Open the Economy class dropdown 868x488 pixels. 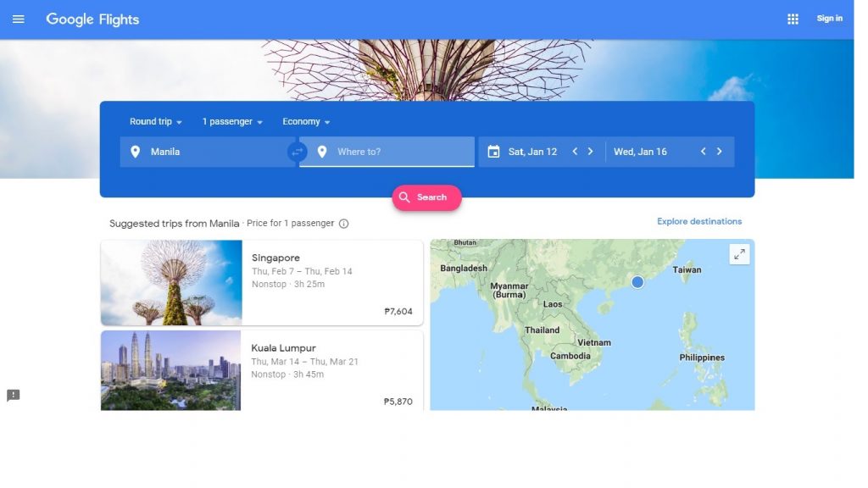click(305, 121)
